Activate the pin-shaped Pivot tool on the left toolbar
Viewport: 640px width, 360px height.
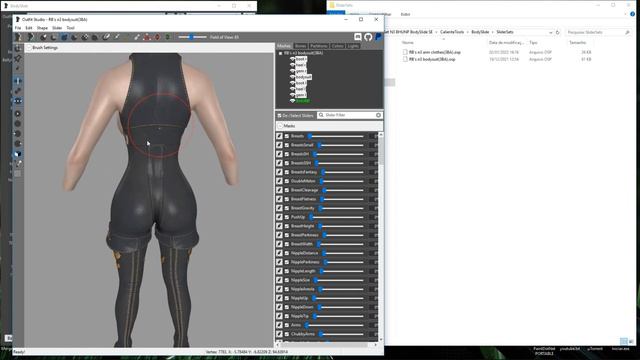point(18,58)
